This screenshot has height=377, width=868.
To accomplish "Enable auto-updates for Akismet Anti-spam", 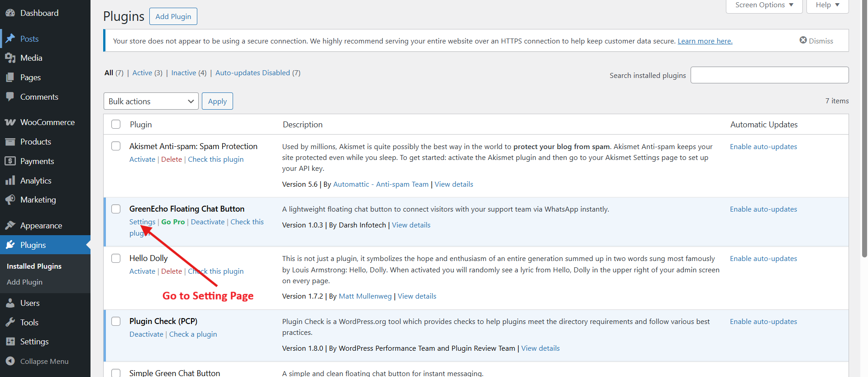I will [x=763, y=146].
